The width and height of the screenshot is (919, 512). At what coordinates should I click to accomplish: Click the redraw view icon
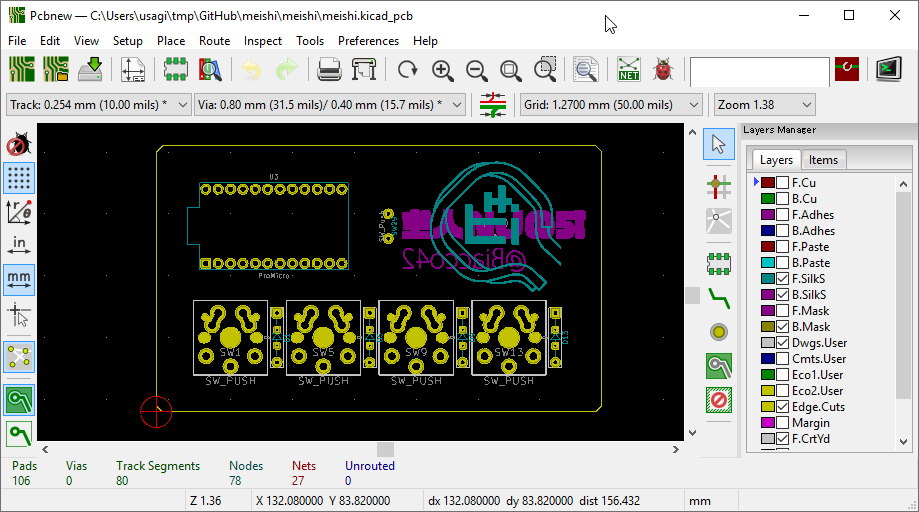tap(407, 69)
